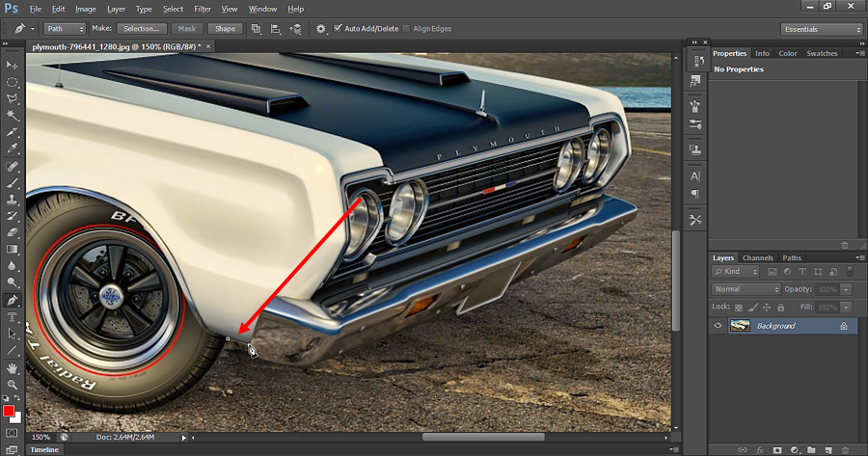Select the Magic Wand tool
Screen dimensions: 868x457
(12, 115)
